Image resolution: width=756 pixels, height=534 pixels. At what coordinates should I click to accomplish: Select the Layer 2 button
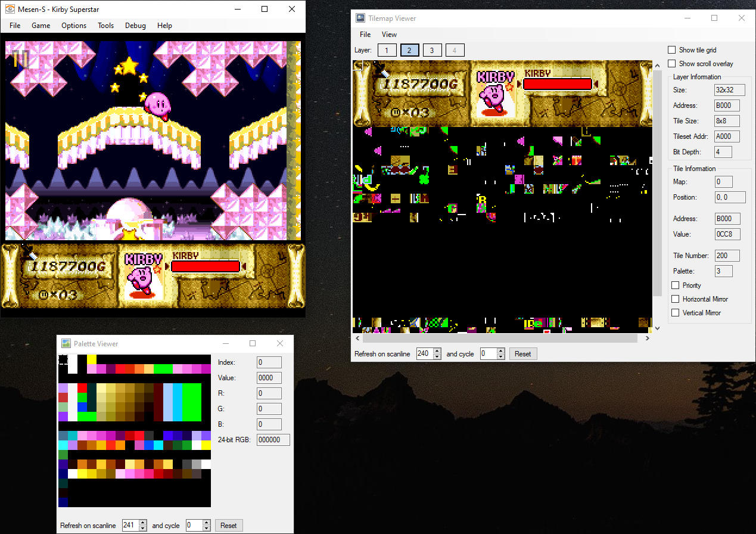point(409,51)
